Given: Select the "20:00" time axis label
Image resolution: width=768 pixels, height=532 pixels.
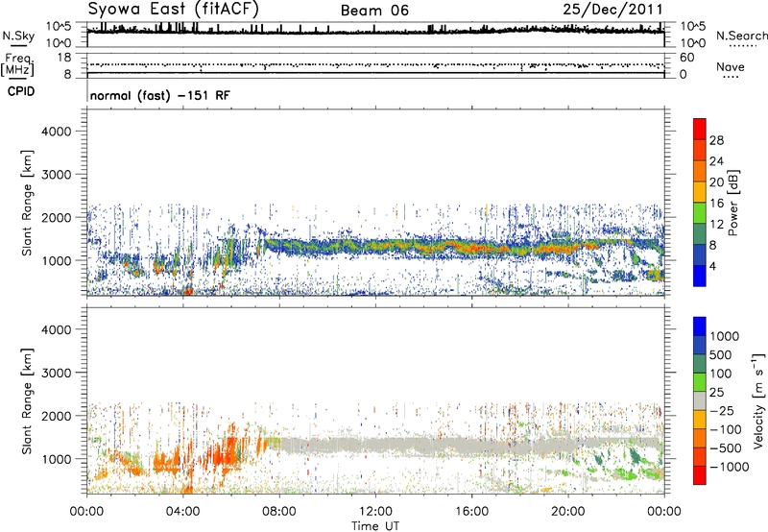Looking at the screenshot, I should 567,512.
